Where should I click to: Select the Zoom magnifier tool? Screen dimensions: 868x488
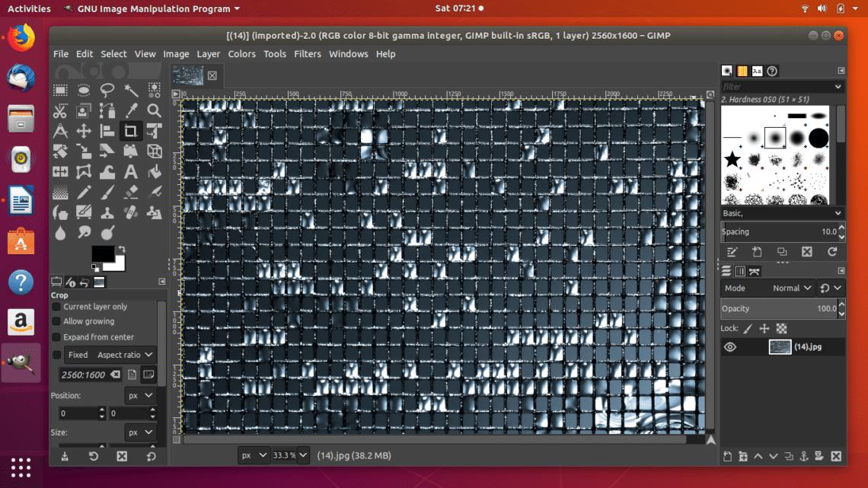point(155,110)
